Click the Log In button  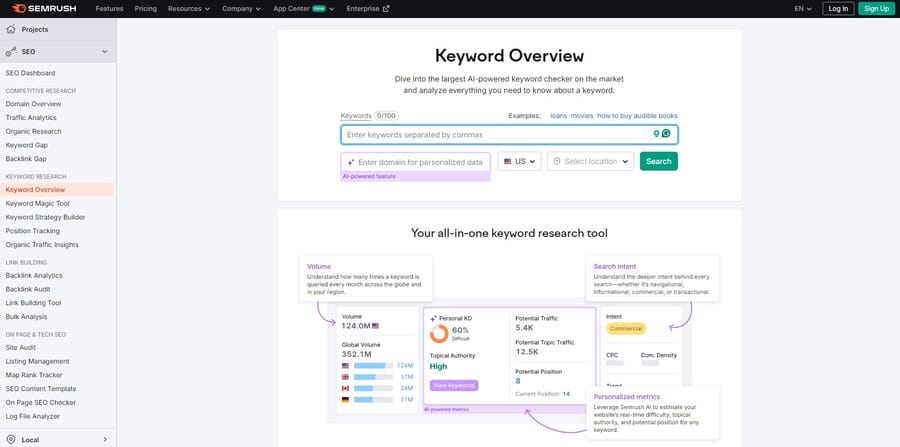(838, 9)
